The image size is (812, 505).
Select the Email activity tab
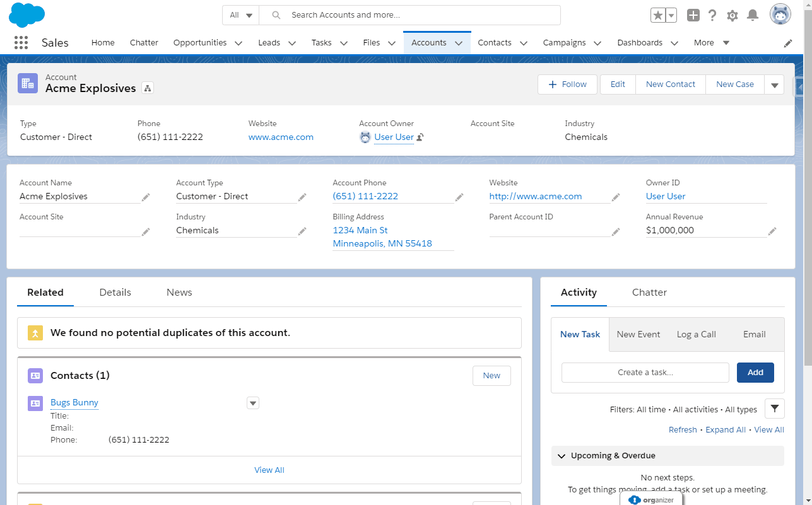[754, 335]
